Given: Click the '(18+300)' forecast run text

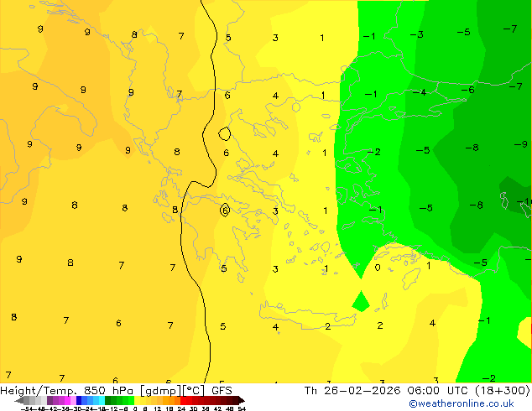Looking at the screenshot, I should [503, 391].
